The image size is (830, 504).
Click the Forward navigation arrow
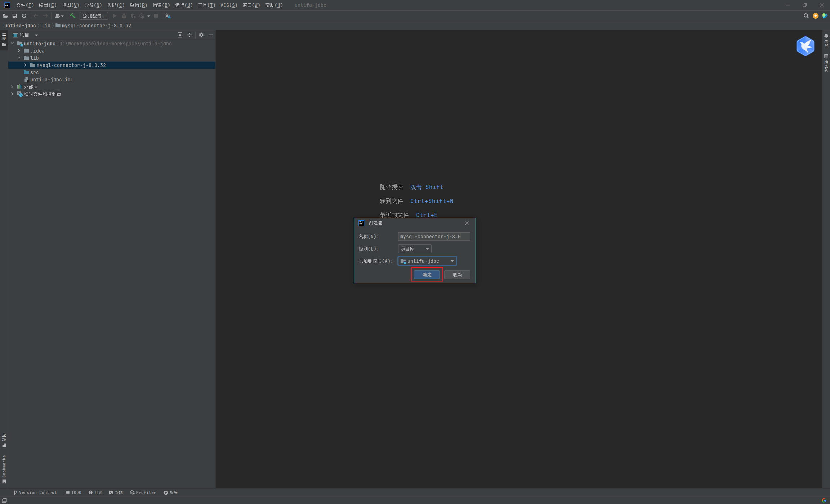click(x=45, y=16)
